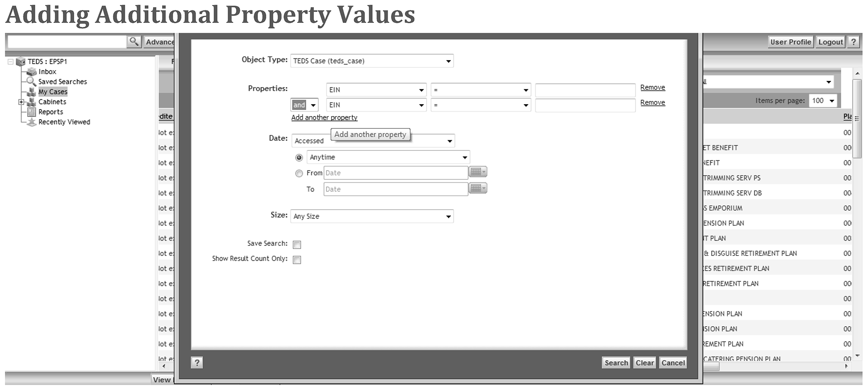868x390 pixels.
Task: Open the Object Type dropdown
Action: pyautogui.click(x=372, y=61)
